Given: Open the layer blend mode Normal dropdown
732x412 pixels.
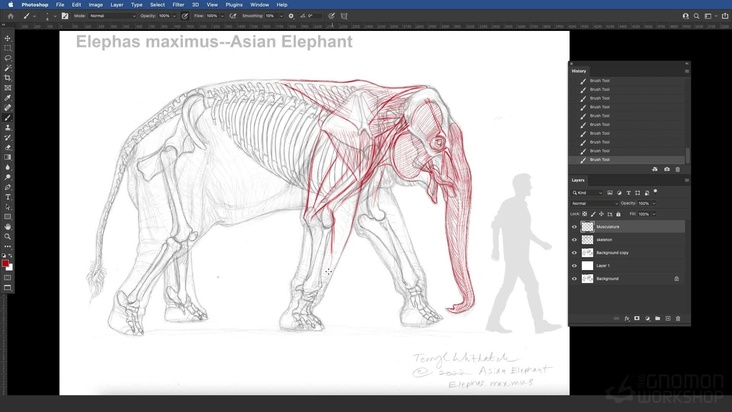Looking at the screenshot, I should point(595,203).
